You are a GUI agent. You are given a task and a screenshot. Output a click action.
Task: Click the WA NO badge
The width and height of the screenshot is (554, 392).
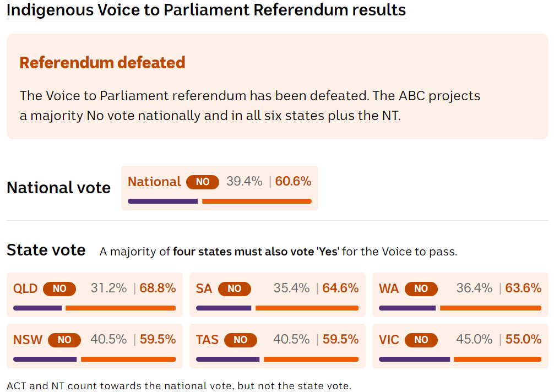click(x=421, y=288)
